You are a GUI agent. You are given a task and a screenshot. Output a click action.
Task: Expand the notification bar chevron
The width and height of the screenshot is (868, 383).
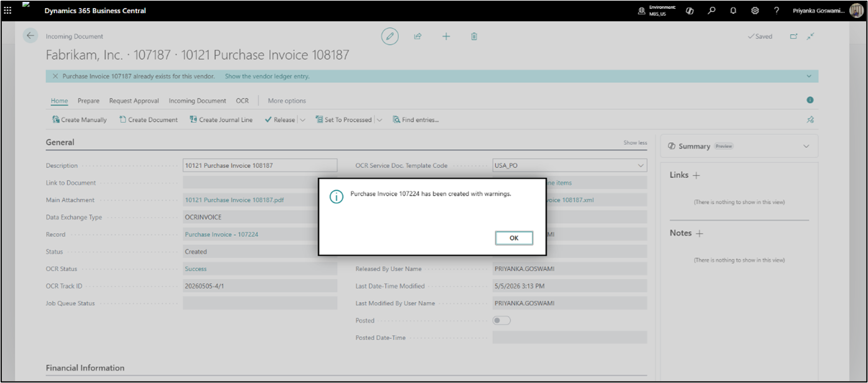point(809,76)
